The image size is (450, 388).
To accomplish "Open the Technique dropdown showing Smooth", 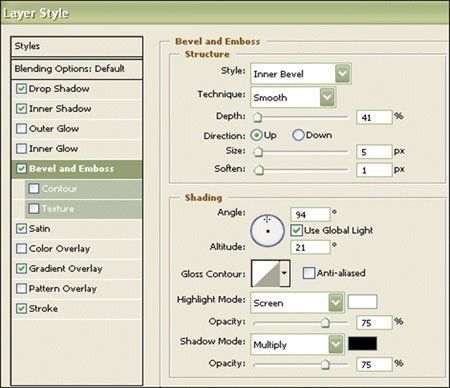I will pyautogui.click(x=293, y=97).
